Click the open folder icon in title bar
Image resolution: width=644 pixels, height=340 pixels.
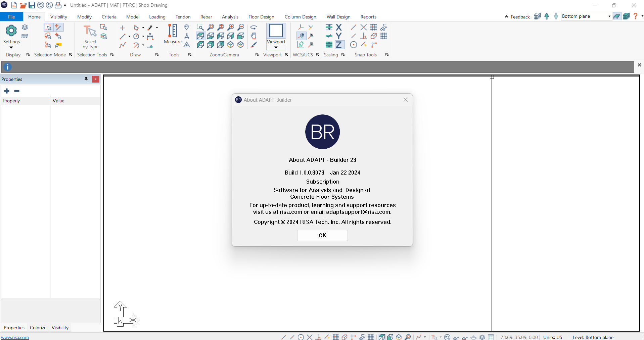click(x=23, y=5)
